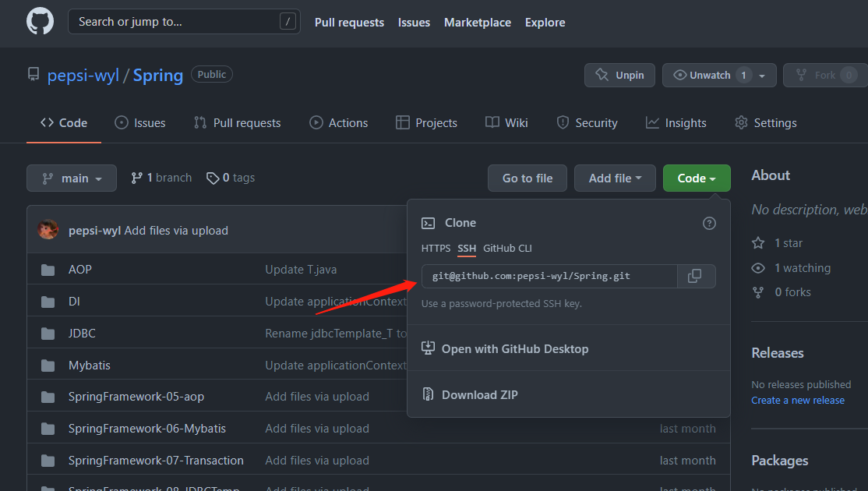Click the GitHub Desktop download icon
The width and height of the screenshot is (868, 491).
428,348
